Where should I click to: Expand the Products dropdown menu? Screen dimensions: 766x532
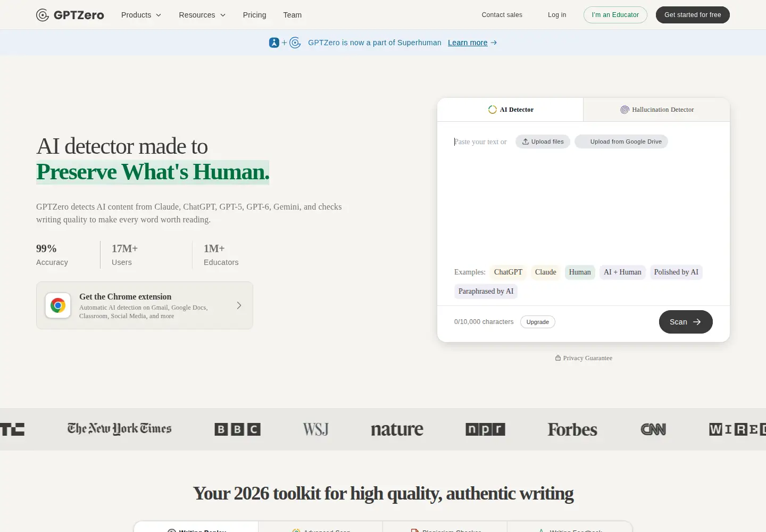(x=141, y=15)
